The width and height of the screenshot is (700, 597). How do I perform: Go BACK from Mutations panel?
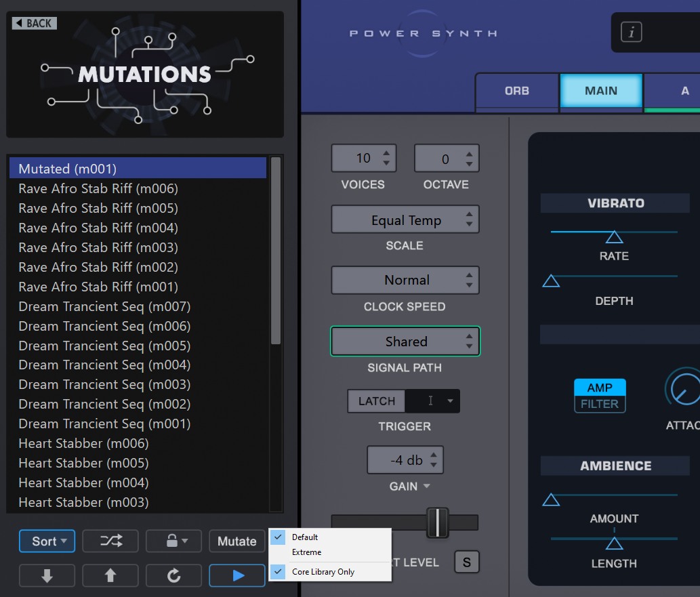tap(35, 23)
